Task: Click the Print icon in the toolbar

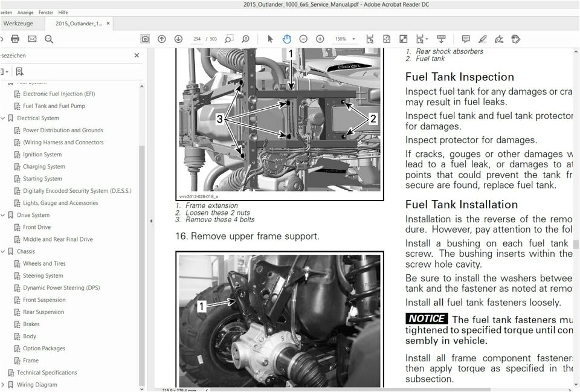Action: tap(15, 39)
